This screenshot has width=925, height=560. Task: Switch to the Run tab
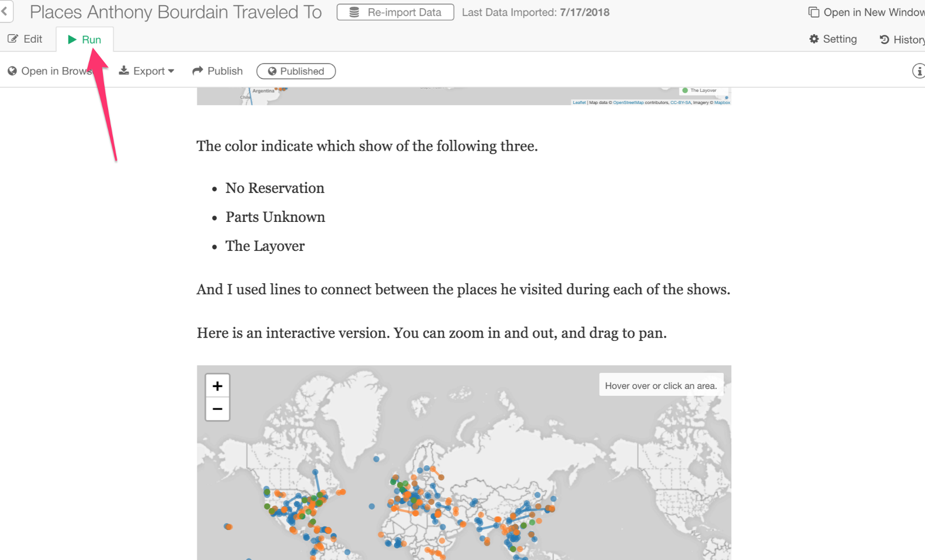coord(85,40)
